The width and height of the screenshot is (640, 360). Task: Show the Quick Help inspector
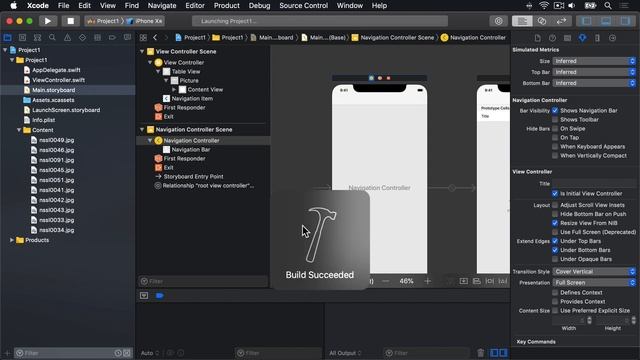coord(552,38)
